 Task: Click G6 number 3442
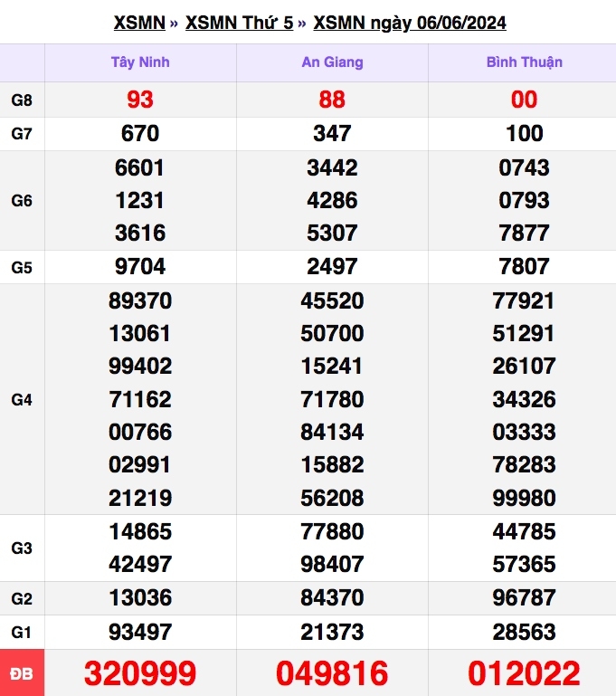[x=332, y=167]
